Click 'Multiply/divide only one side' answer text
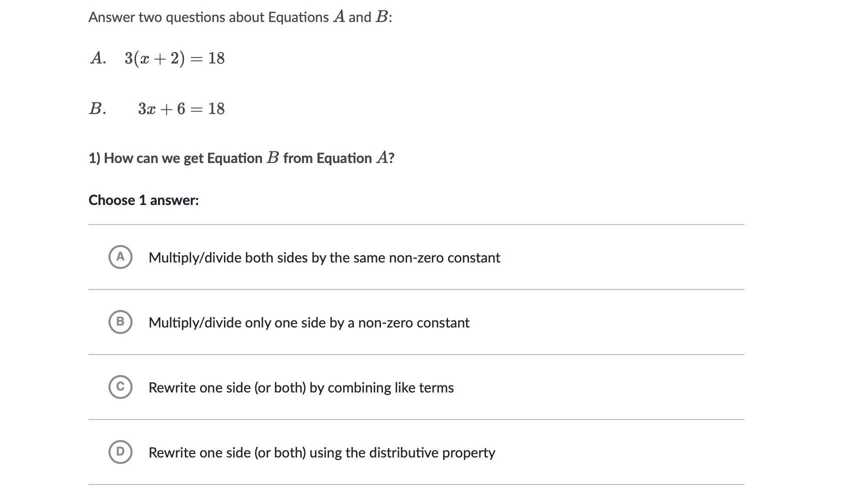Viewport: 846px width, 504px height. pyautogui.click(x=308, y=322)
